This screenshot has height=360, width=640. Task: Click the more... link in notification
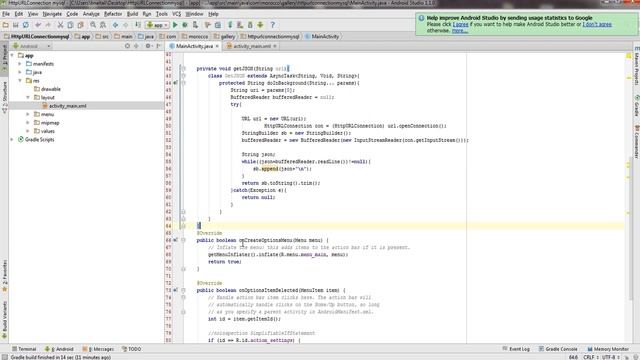point(460,31)
